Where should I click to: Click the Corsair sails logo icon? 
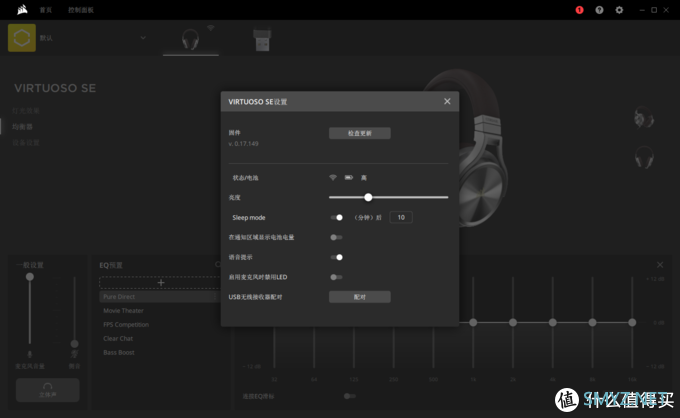(22, 10)
